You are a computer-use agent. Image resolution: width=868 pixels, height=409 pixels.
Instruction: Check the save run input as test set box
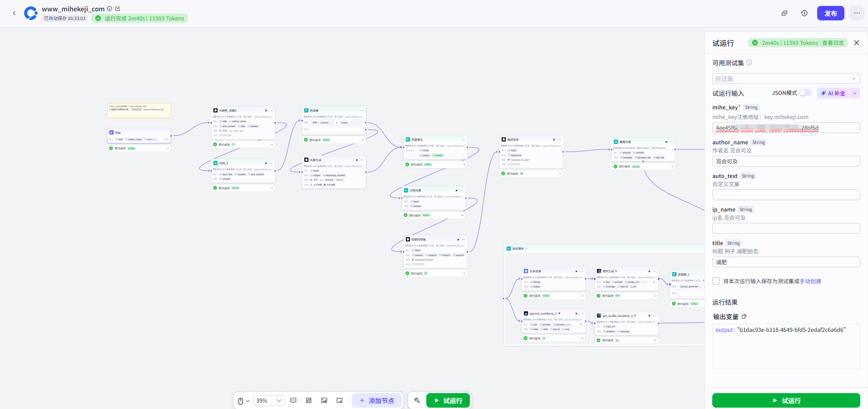(x=716, y=281)
